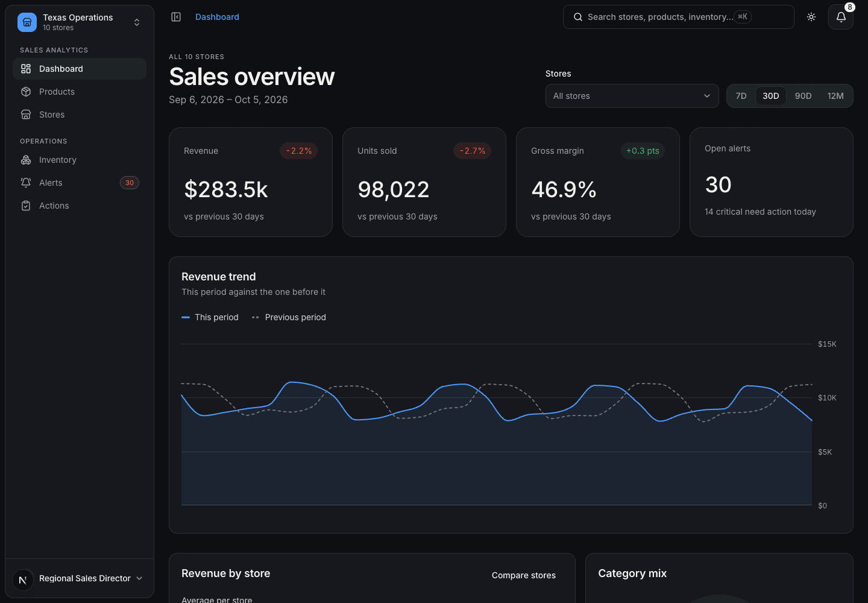Open Inventory via its cubes icon

pos(26,160)
